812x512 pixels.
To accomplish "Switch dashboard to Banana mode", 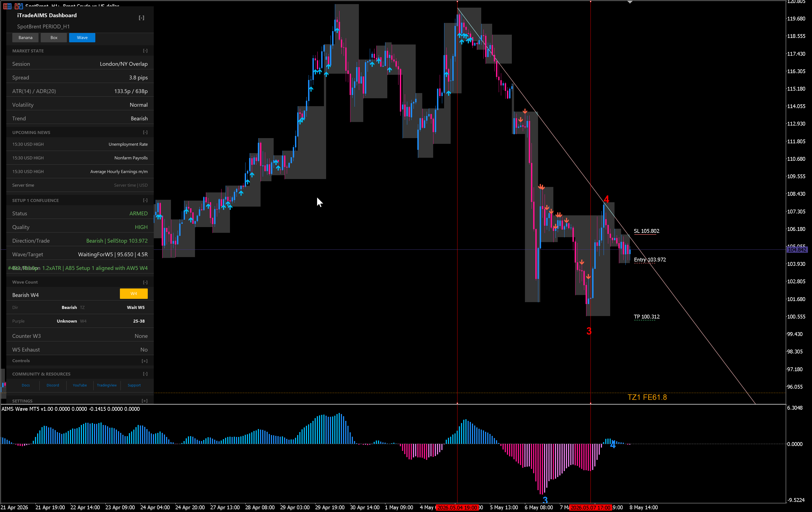I will [x=25, y=37].
